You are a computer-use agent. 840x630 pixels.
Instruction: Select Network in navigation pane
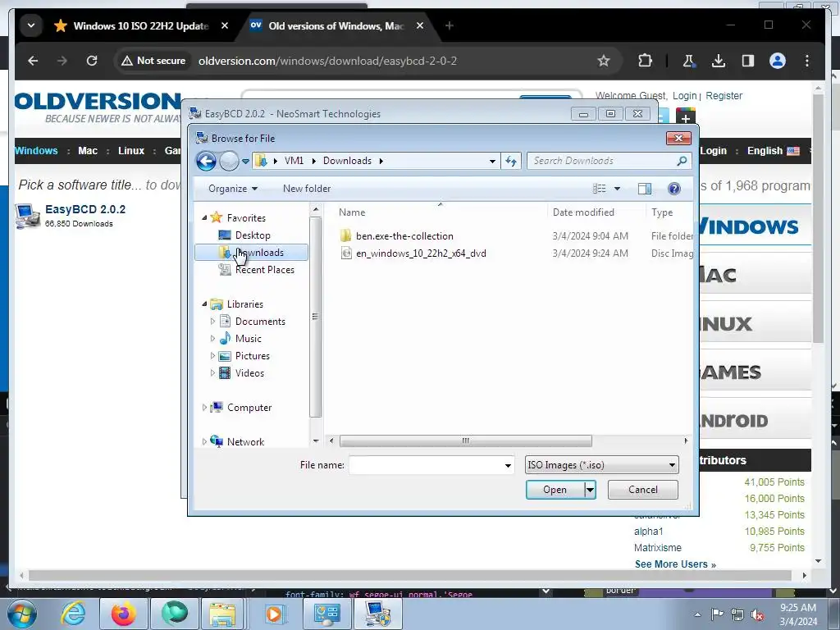[245, 442]
